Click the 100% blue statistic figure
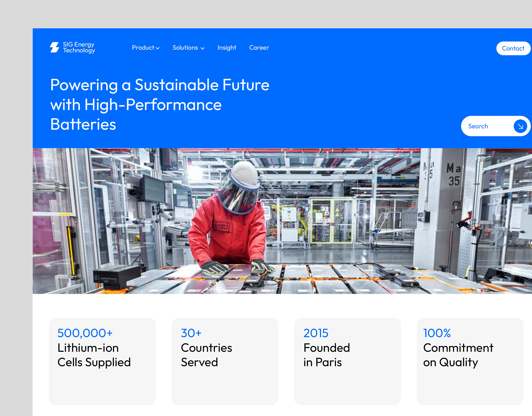This screenshot has height=416, width=532. point(437,333)
